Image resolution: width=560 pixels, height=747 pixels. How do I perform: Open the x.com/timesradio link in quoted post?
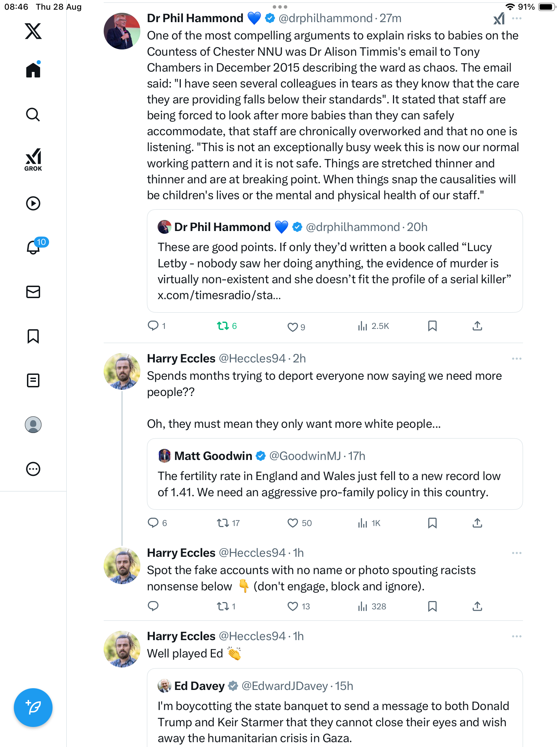click(x=219, y=295)
